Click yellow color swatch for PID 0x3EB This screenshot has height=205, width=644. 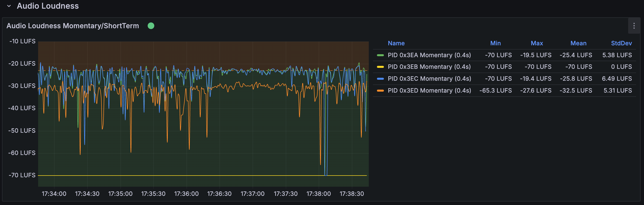[x=380, y=67]
